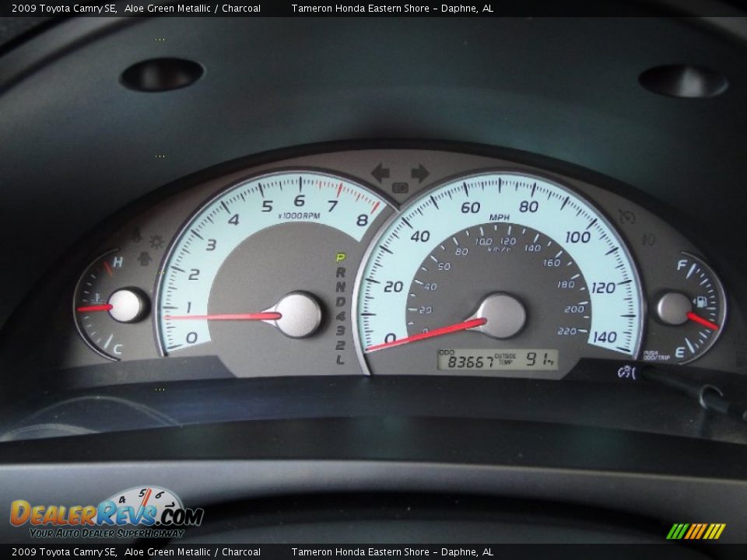Click the 120 on the MPH scale
The image size is (747, 560).
[x=603, y=288]
